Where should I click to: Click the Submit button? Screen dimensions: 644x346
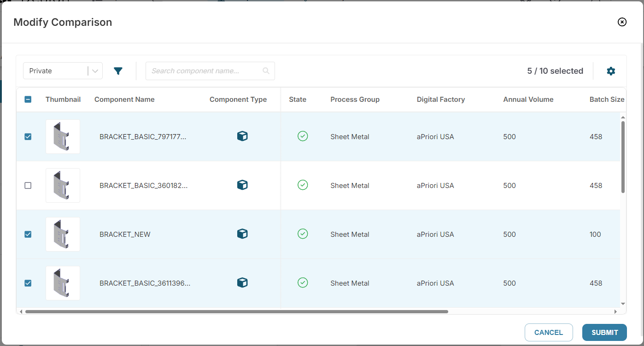tap(604, 332)
